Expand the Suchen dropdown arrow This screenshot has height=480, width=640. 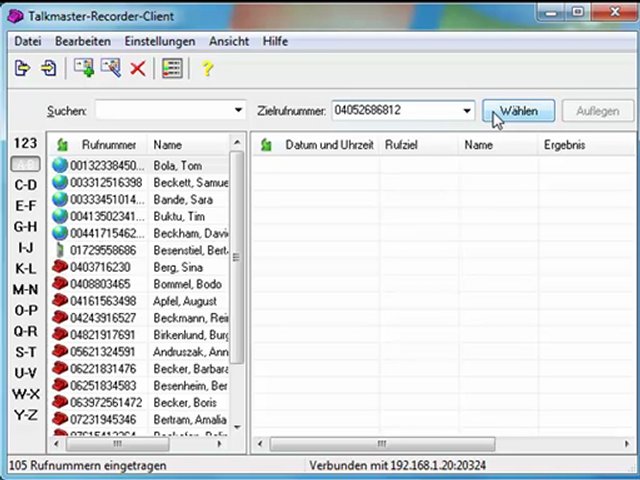tap(238, 110)
